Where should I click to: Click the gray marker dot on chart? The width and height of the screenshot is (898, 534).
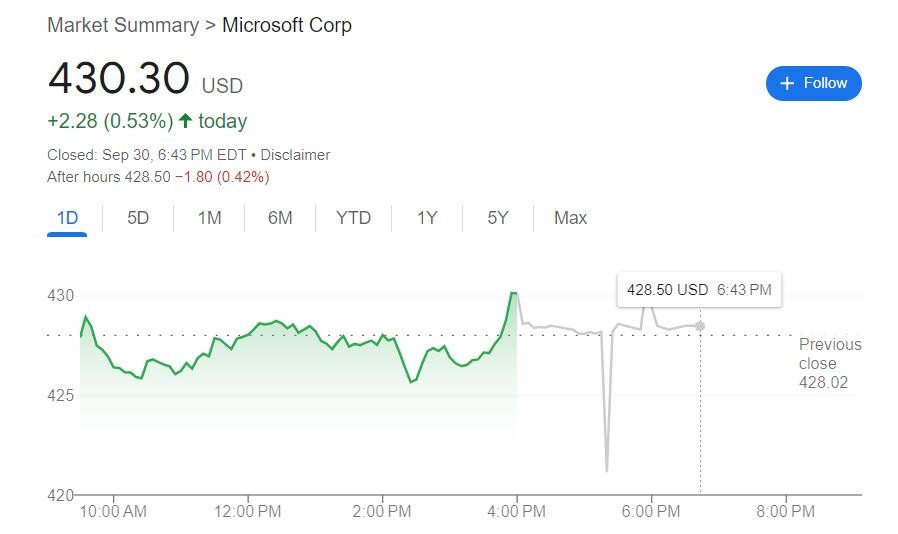click(700, 326)
